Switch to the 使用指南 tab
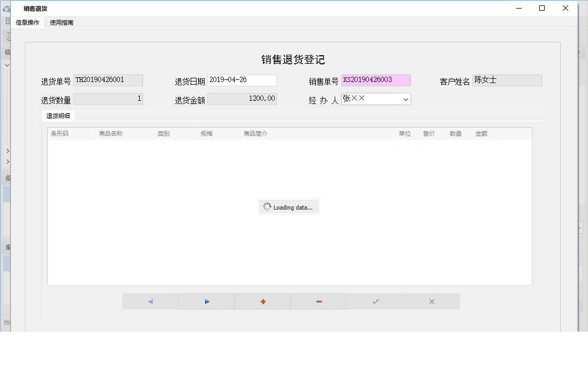 [x=61, y=23]
